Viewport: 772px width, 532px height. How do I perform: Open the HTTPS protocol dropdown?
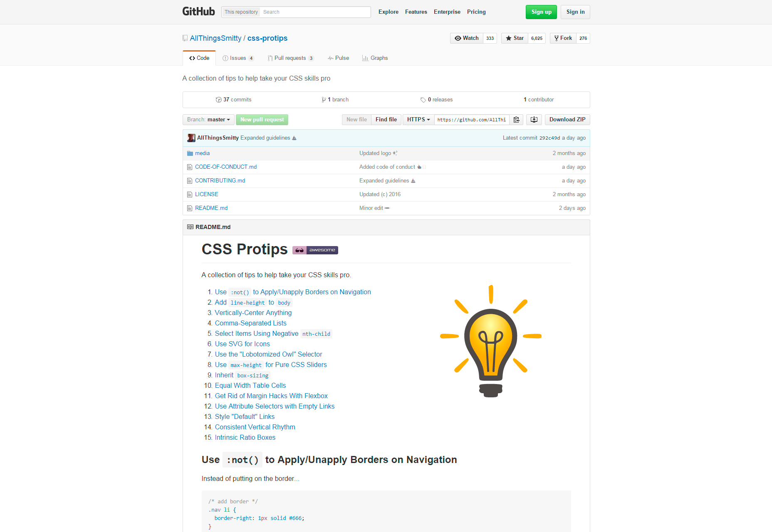pyautogui.click(x=418, y=120)
